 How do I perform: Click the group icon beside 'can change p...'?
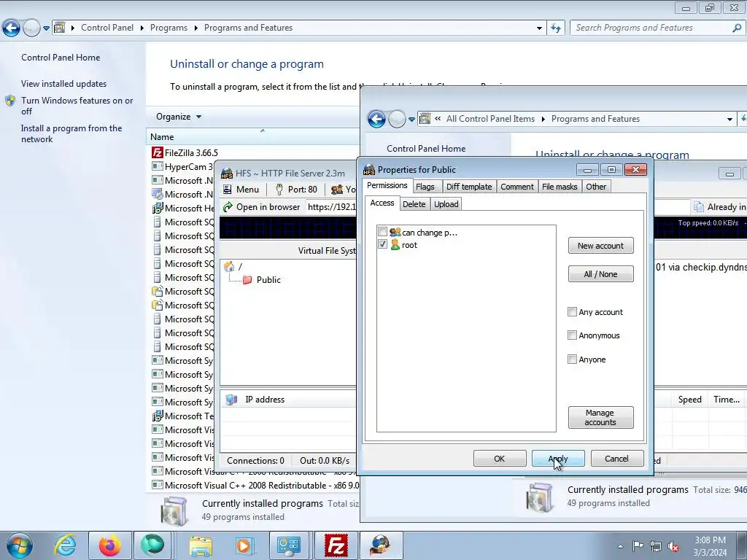(x=395, y=233)
